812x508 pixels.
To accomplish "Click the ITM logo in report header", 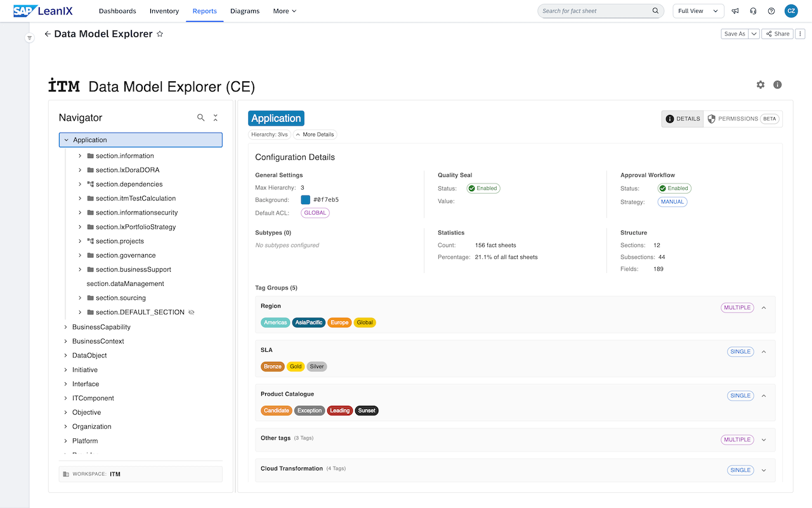I will click(x=64, y=86).
